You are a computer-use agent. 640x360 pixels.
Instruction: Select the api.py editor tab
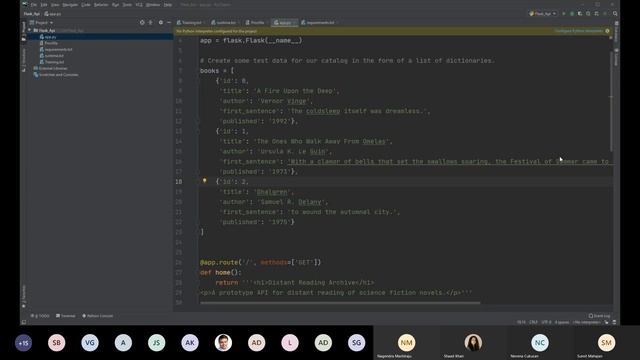click(x=284, y=22)
